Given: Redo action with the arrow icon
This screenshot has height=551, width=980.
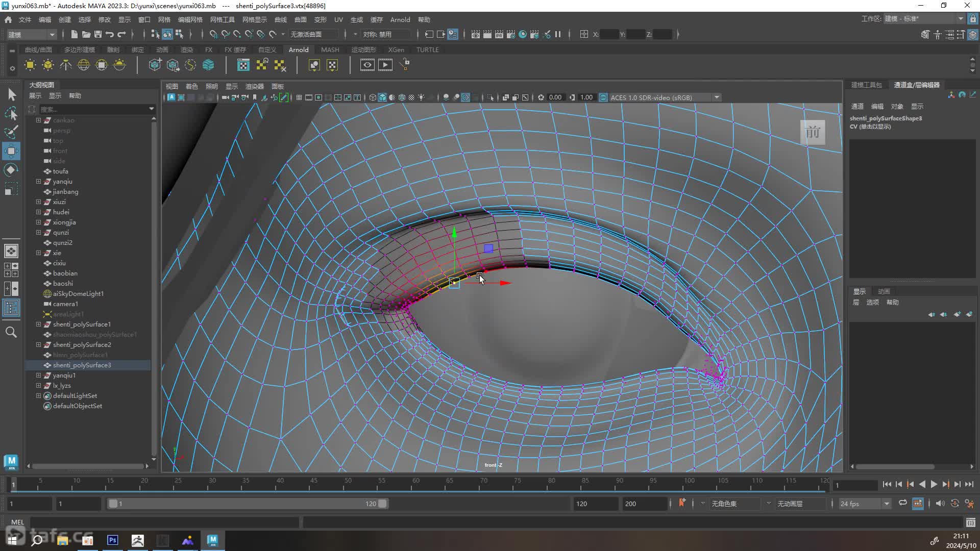Looking at the screenshot, I should point(121,34).
